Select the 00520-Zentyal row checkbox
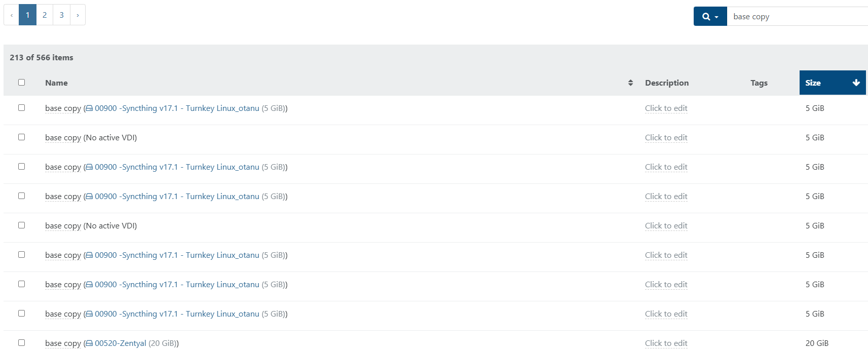The width and height of the screenshot is (868, 351). pyautogui.click(x=21, y=342)
